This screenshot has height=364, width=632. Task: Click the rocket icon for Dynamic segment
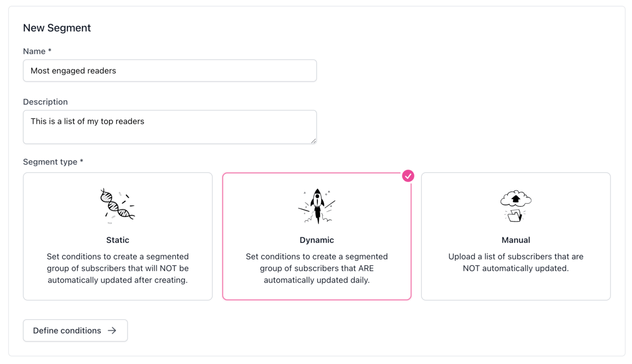click(x=317, y=206)
